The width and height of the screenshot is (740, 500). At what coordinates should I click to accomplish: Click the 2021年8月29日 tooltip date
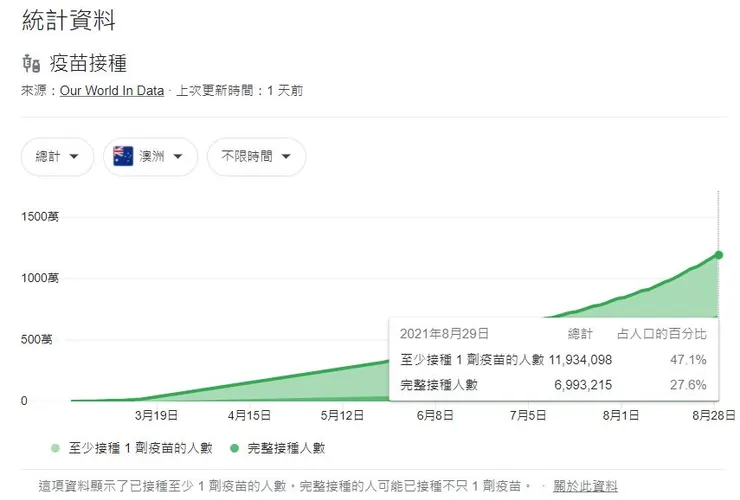pyautogui.click(x=444, y=334)
